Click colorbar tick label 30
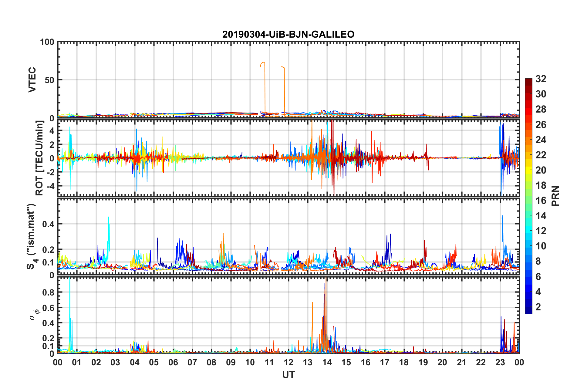This screenshot has height=392, width=577. click(x=541, y=94)
